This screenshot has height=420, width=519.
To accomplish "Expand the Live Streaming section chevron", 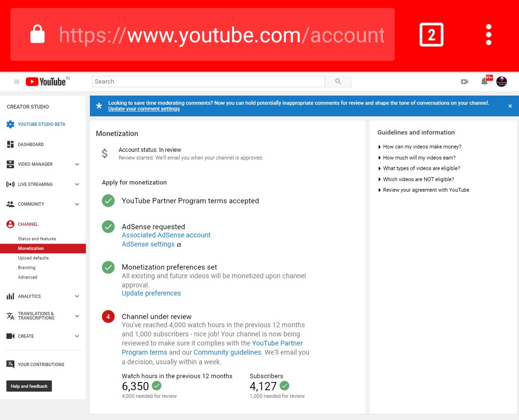I will click(77, 185).
